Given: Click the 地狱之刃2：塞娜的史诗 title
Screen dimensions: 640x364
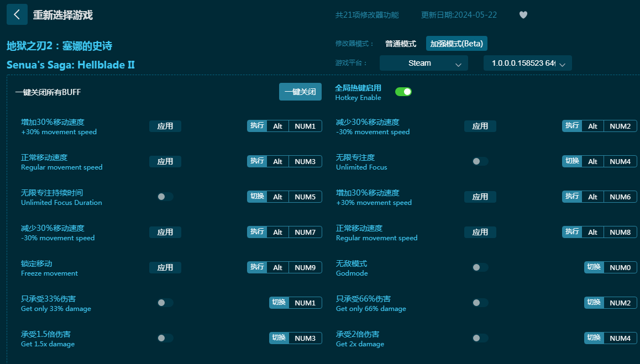Looking at the screenshot, I should point(60,46).
